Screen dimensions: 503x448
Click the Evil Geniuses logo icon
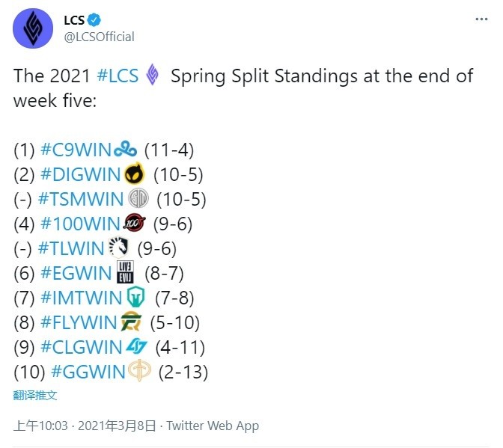click(x=126, y=272)
